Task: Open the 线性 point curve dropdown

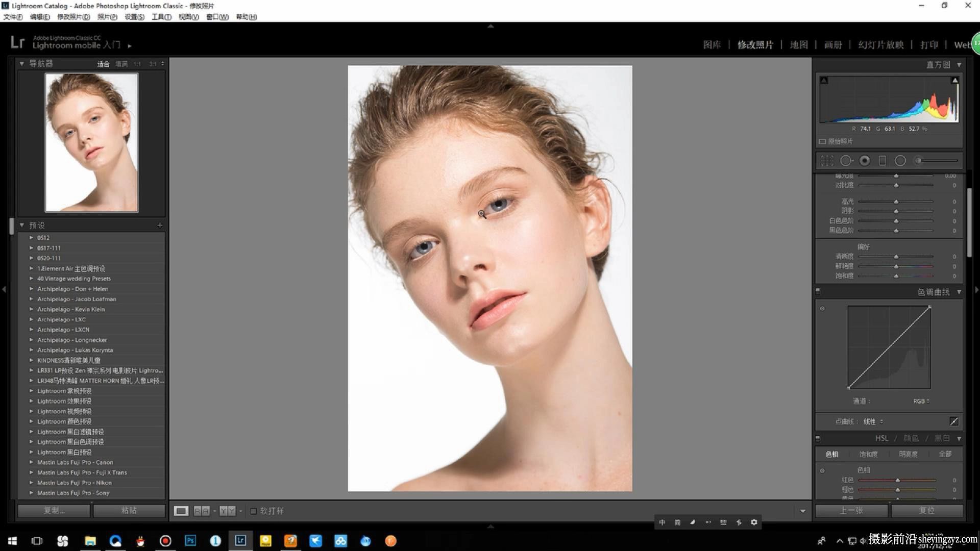Action: tap(873, 421)
